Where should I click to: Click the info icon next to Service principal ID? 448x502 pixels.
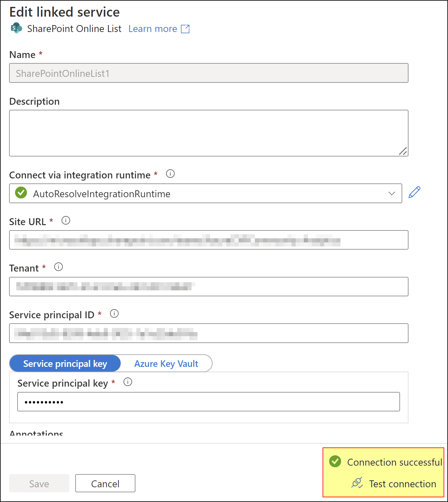(114, 314)
